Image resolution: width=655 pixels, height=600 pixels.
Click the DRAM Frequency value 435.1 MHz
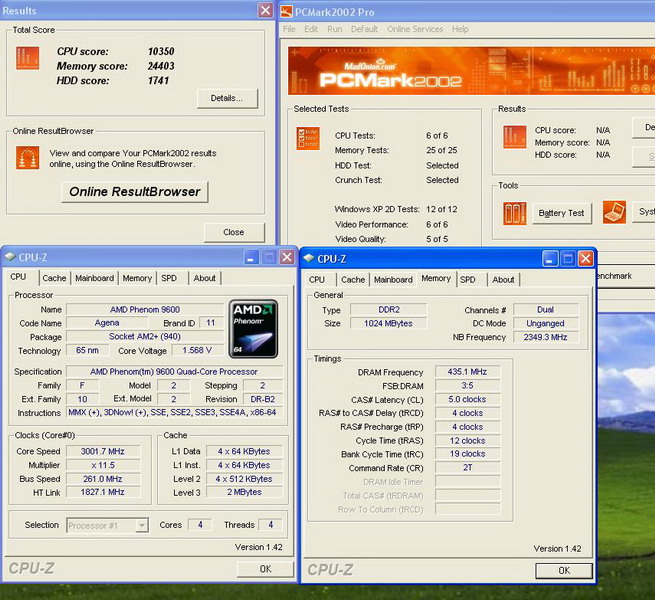point(467,371)
